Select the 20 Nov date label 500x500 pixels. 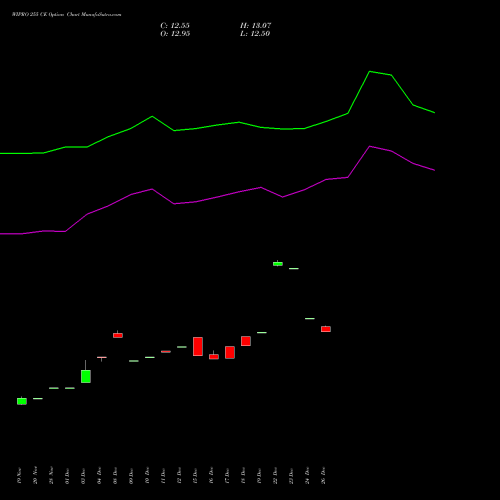[x=35, y=475]
